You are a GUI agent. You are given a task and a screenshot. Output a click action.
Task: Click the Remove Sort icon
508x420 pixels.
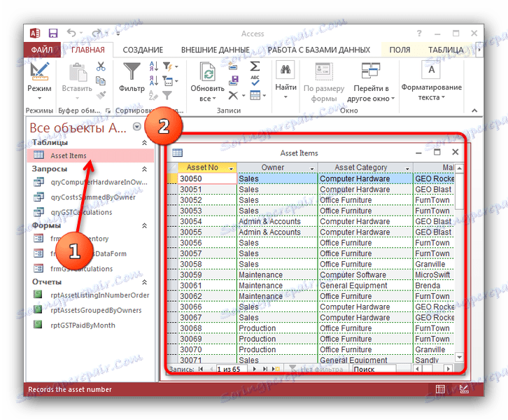point(154,95)
